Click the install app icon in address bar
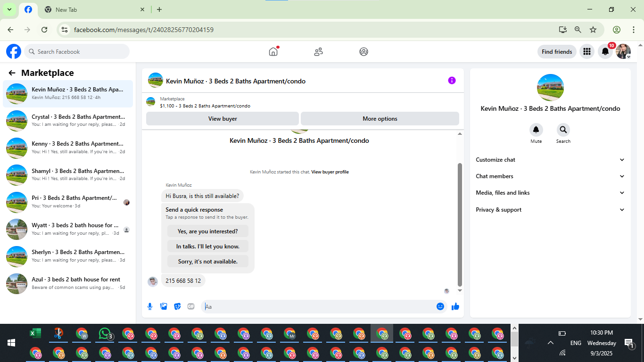Viewport: 644px width, 362px height. [563, 30]
